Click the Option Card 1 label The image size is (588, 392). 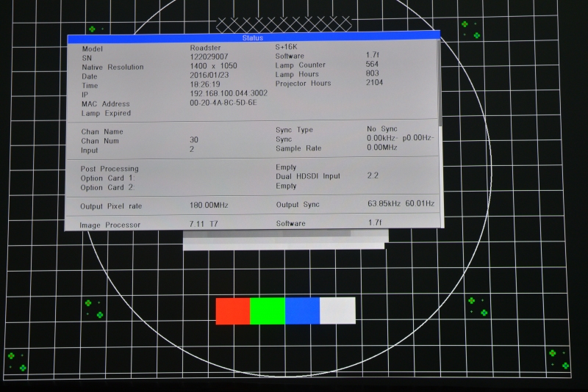pyautogui.click(x=107, y=178)
